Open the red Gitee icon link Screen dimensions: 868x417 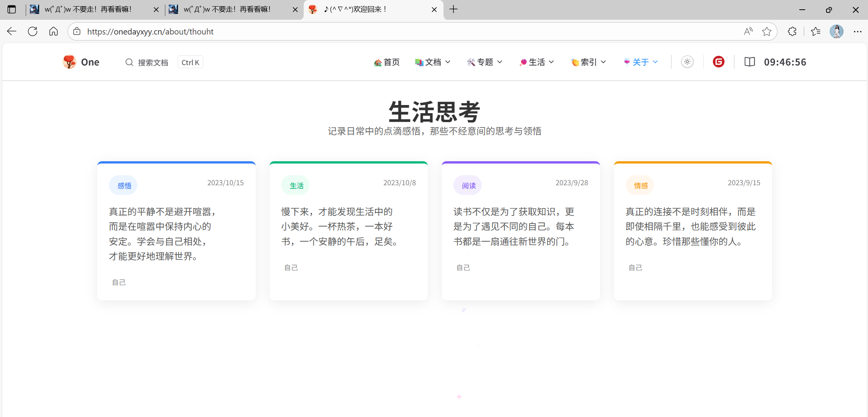pos(718,62)
